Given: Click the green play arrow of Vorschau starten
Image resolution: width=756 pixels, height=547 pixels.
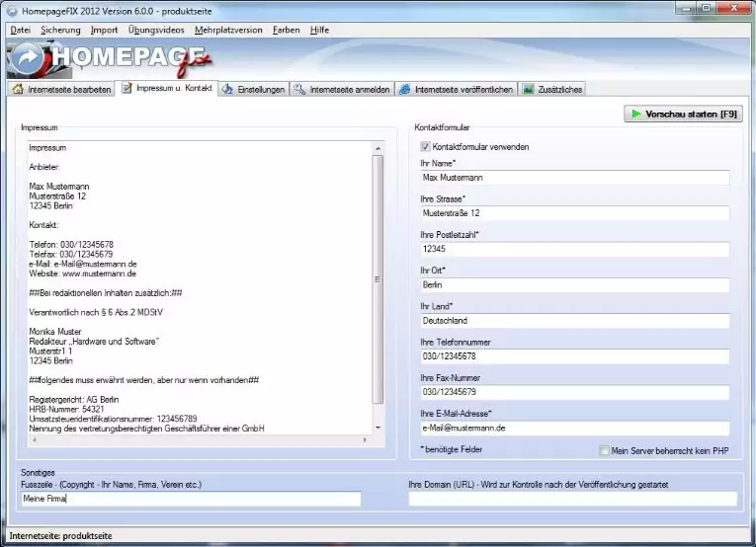Looking at the screenshot, I should point(636,115).
